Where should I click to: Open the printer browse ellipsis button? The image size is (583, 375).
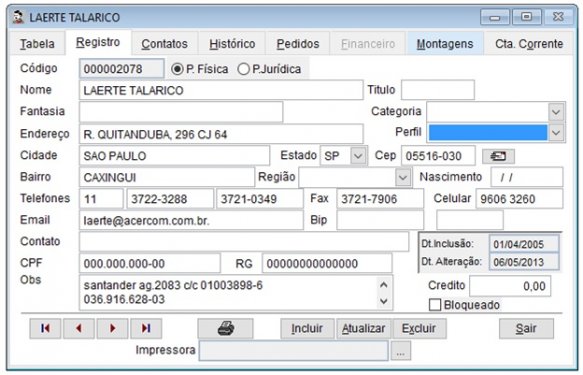(400, 350)
